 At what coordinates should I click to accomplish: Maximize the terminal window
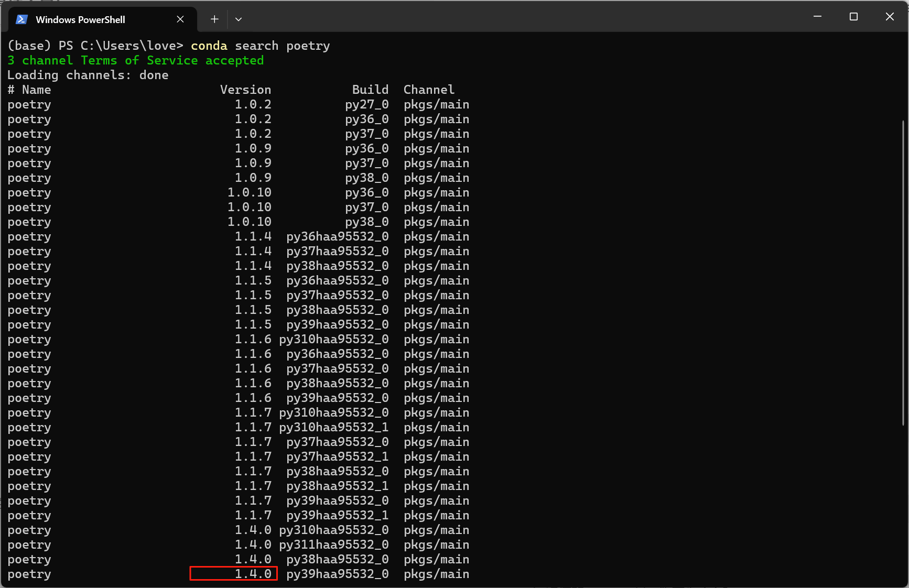click(x=853, y=17)
